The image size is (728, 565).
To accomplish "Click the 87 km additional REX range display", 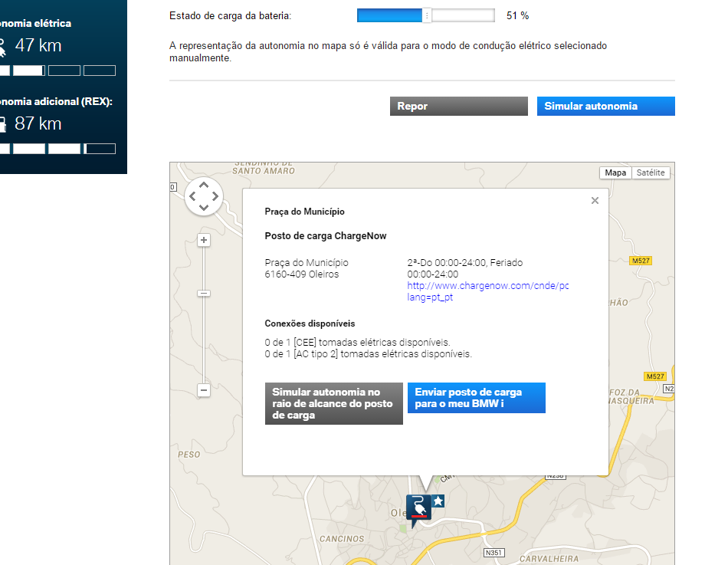I will pos(38,123).
